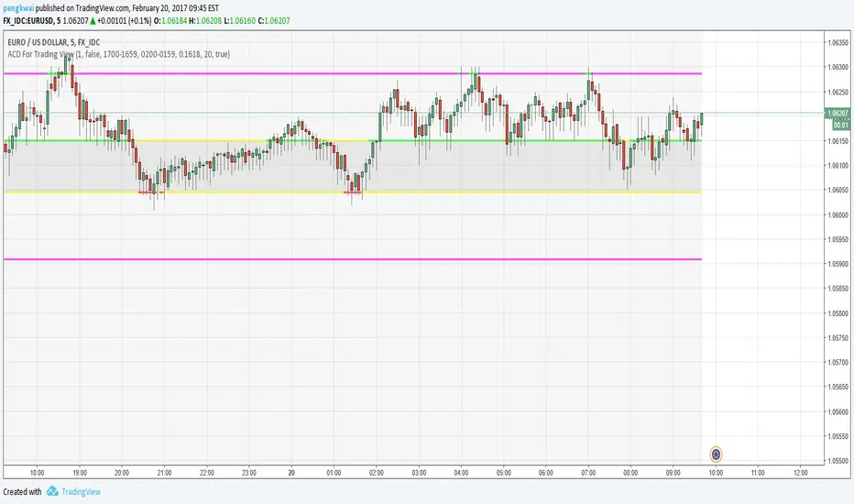Screen dimensions: 854x504
Task: Click the lower magenta horizontal line
Action: [353, 259]
